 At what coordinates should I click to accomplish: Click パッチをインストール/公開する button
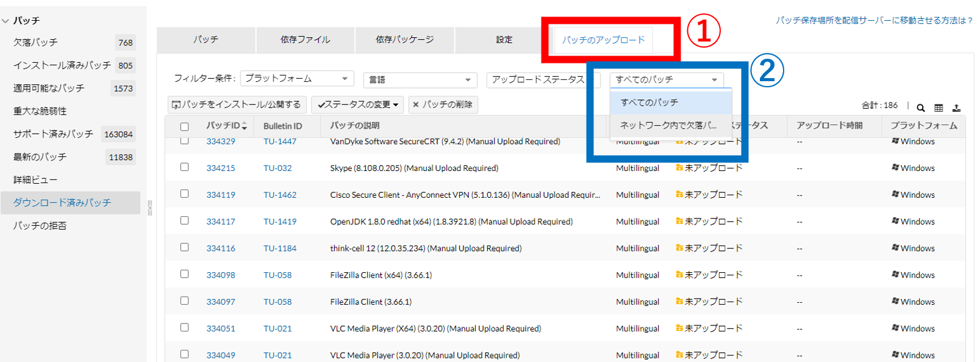pyautogui.click(x=237, y=104)
